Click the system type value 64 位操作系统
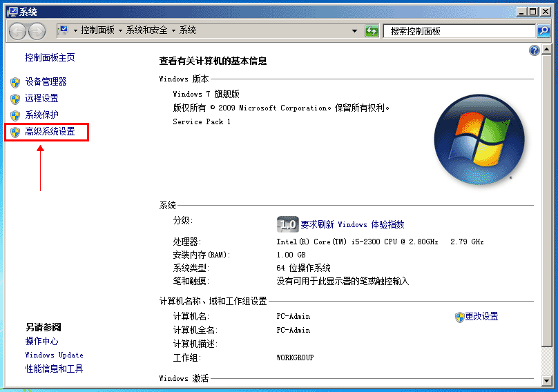Image resolution: width=558 pixels, height=392 pixels. click(304, 268)
